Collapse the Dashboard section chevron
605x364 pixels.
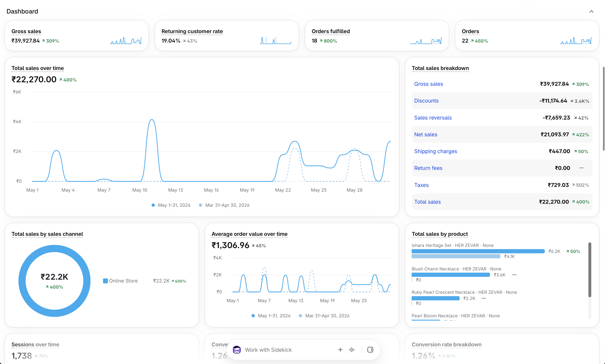[591, 11]
